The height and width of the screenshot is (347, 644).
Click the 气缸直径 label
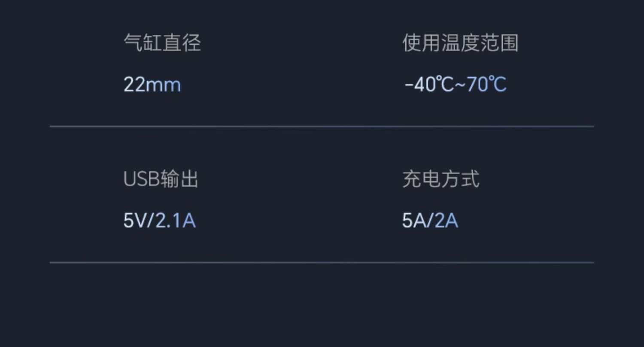pos(162,43)
